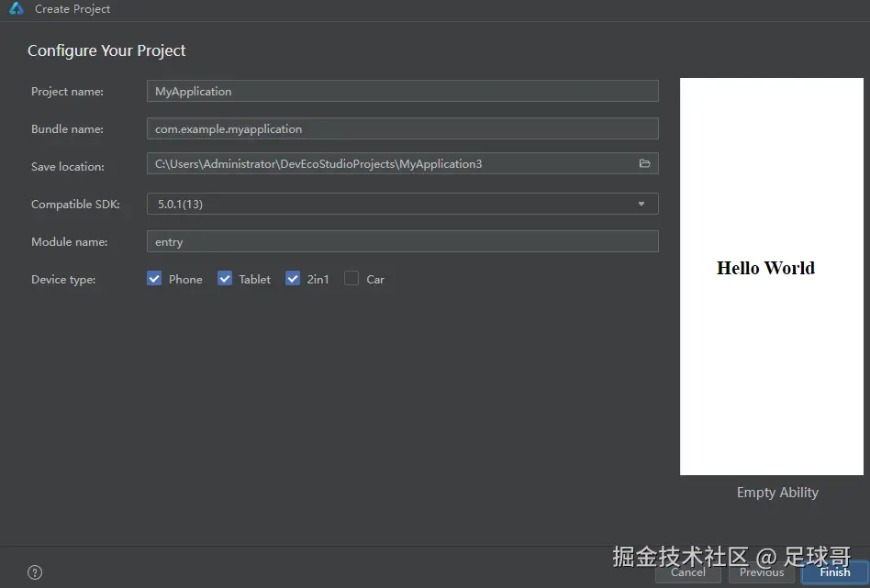Click the Create Project window title
This screenshot has height=588, width=870.
72,9
